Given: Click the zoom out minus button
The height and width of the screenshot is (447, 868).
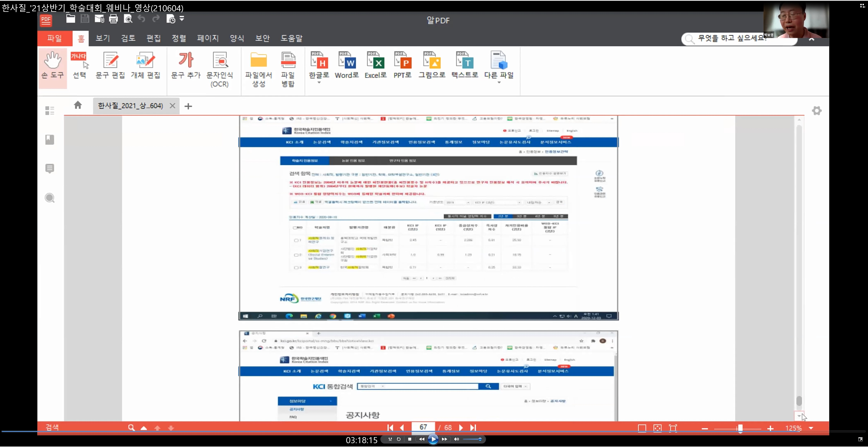Looking at the screenshot, I should [x=704, y=428].
